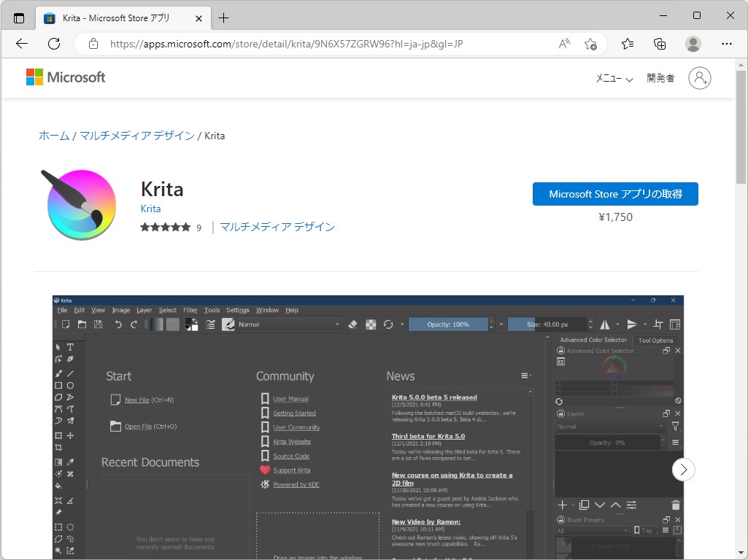
Task: Adjust the Opacity 100% slider in the toolbar
Action: (449, 324)
